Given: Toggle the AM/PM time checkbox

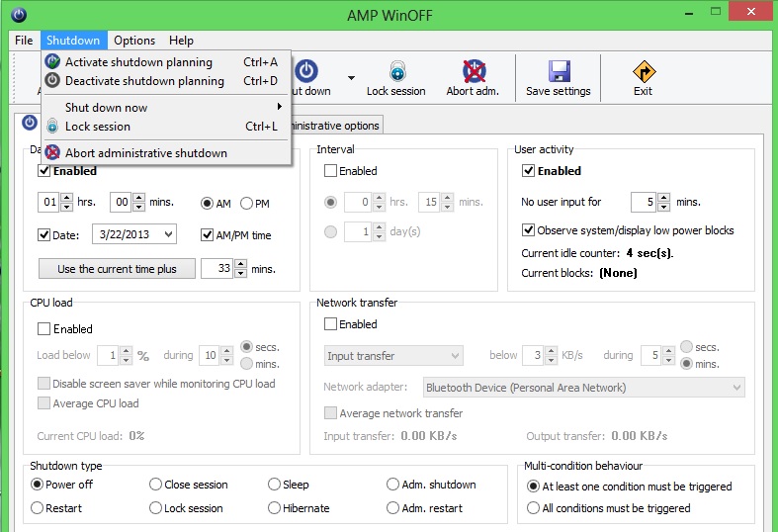Looking at the screenshot, I should pyautogui.click(x=207, y=234).
